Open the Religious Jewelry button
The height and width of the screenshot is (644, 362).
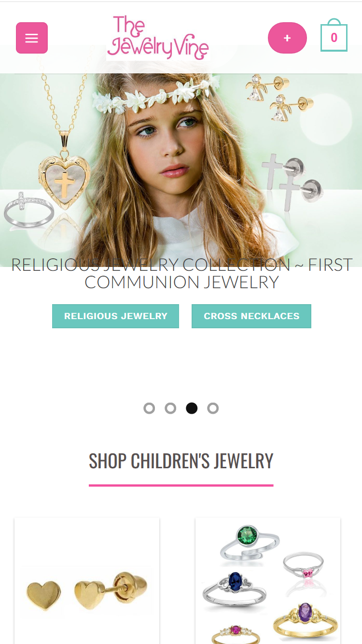115,316
